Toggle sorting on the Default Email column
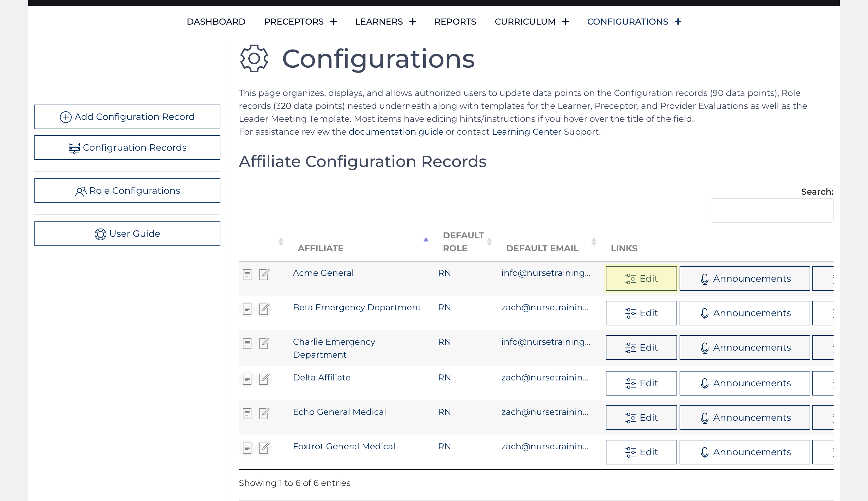Image resolution: width=868 pixels, height=501 pixels. [x=594, y=242]
